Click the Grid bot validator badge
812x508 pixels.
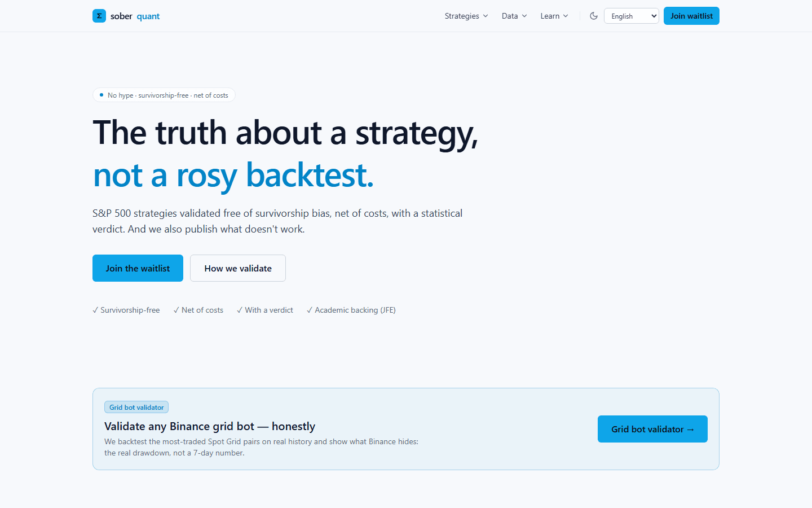tap(136, 407)
